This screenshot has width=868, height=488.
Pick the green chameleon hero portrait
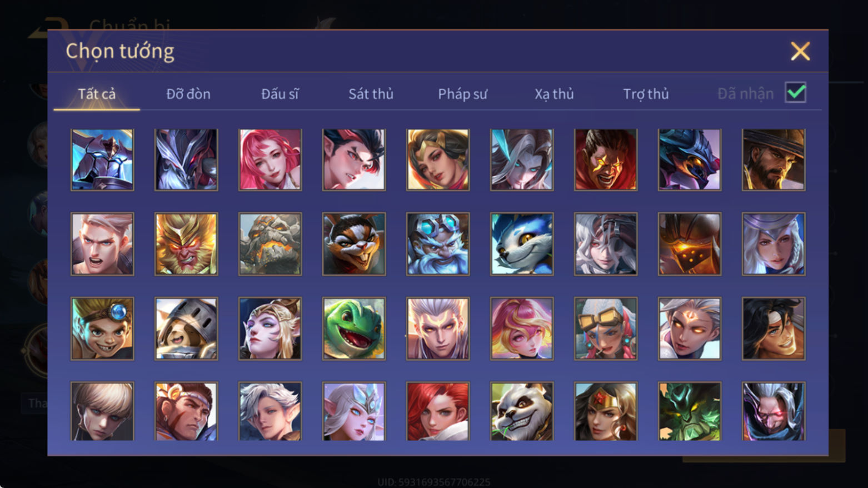354,328
